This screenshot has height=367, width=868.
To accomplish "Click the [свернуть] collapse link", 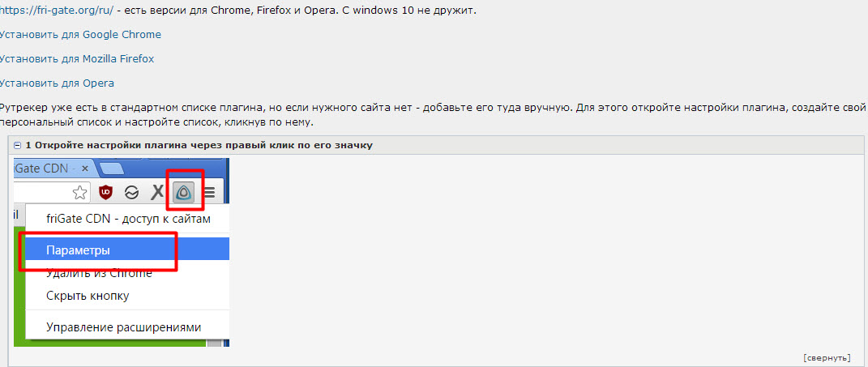I will (827, 357).
